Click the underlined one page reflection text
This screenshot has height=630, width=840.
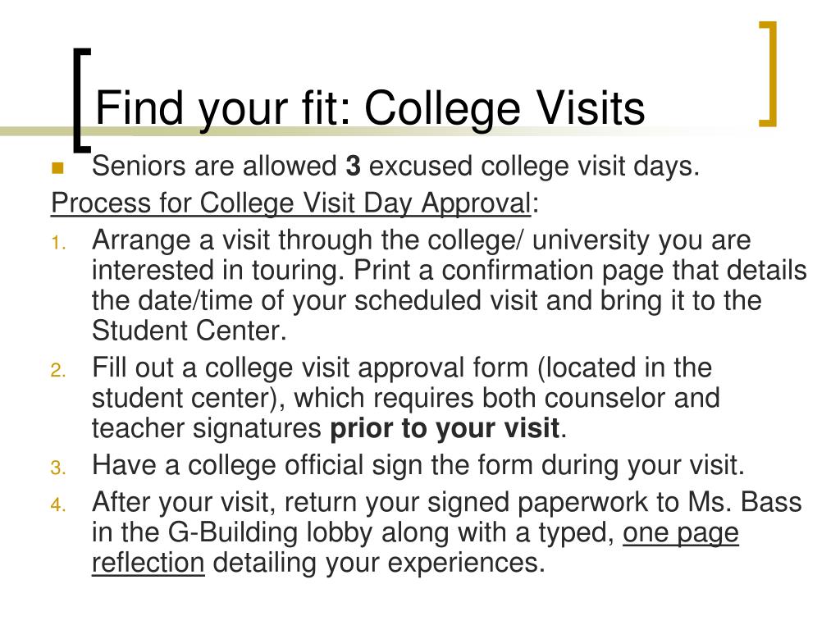point(415,547)
